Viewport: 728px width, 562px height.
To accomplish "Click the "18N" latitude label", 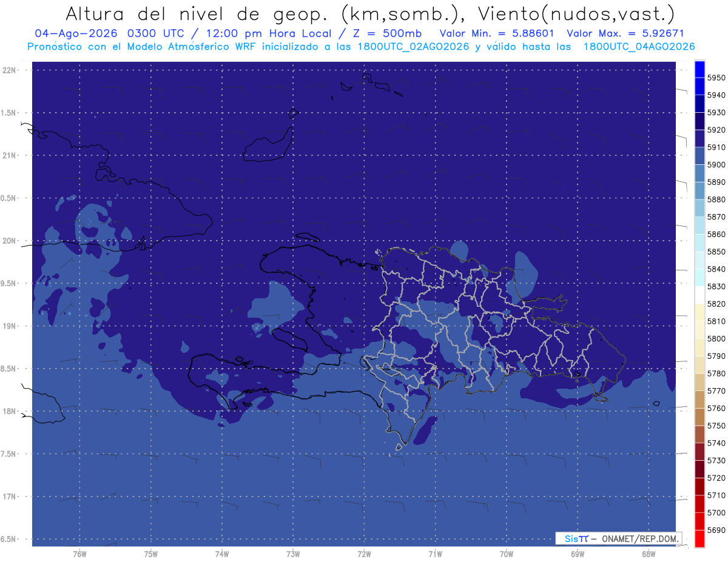I will (x=10, y=411).
